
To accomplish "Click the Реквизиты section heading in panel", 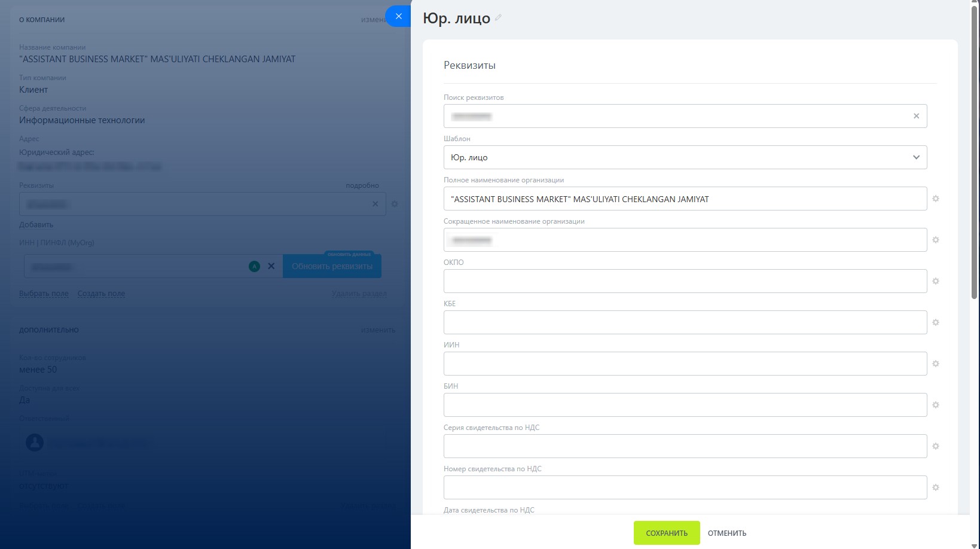I will tap(469, 65).
